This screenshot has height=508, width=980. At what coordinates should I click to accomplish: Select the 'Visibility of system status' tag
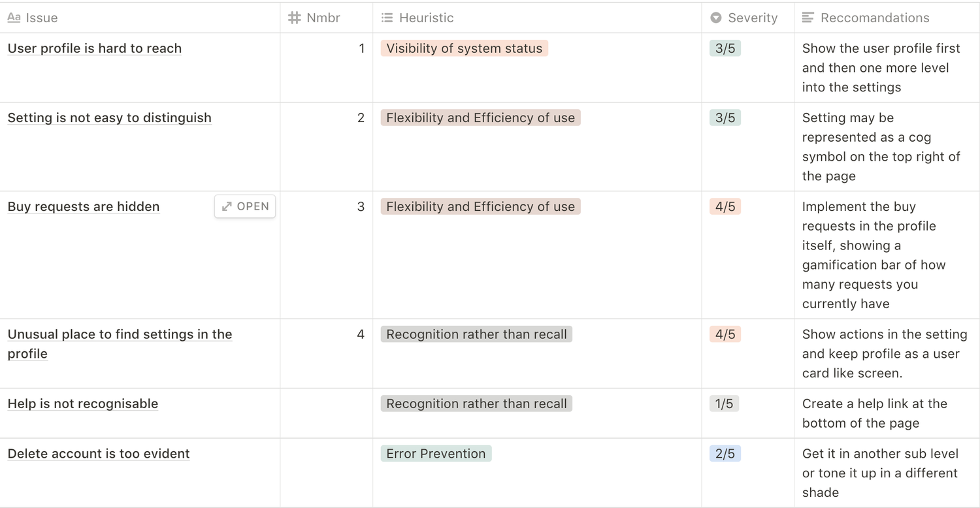464,48
